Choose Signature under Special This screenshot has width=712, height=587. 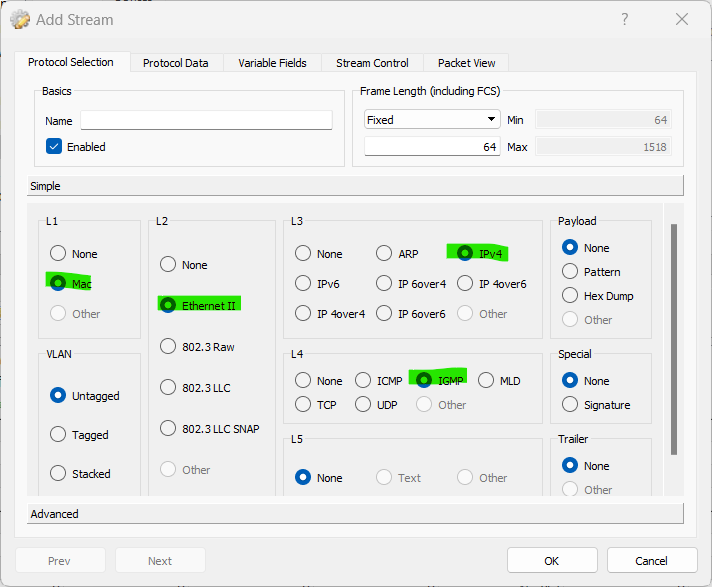596,404
